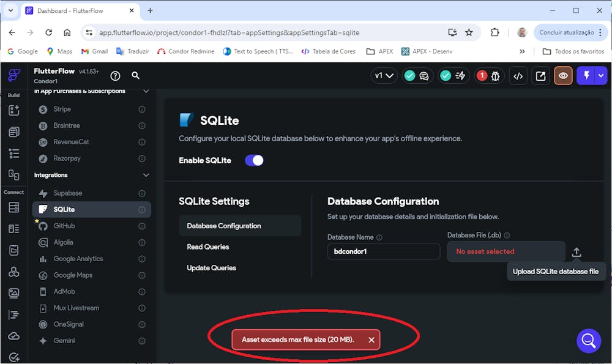Click the Database Name input field
Image resolution: width=612 pixels, height=364 pixels.
pos(383,251)
